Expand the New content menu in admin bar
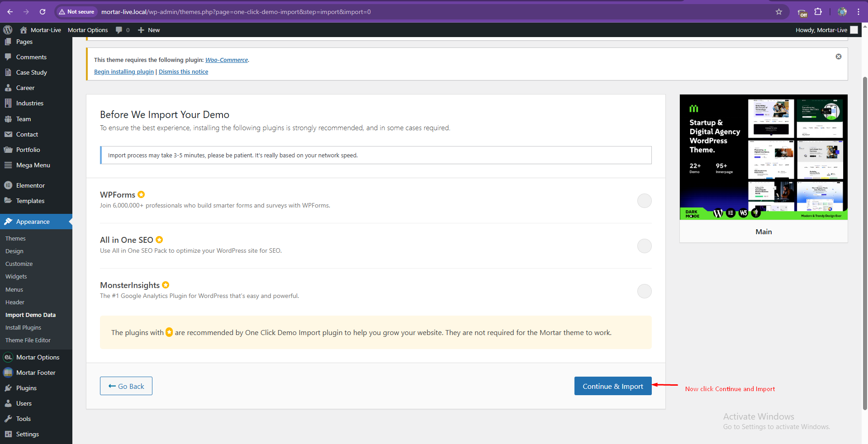The image size is (868, 444). 149,30
